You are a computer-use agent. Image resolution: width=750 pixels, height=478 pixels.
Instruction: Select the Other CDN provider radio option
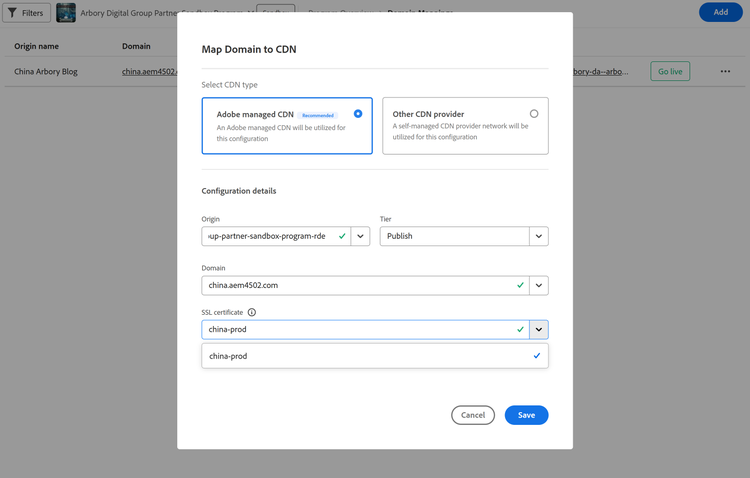click(x=534, y=114)
